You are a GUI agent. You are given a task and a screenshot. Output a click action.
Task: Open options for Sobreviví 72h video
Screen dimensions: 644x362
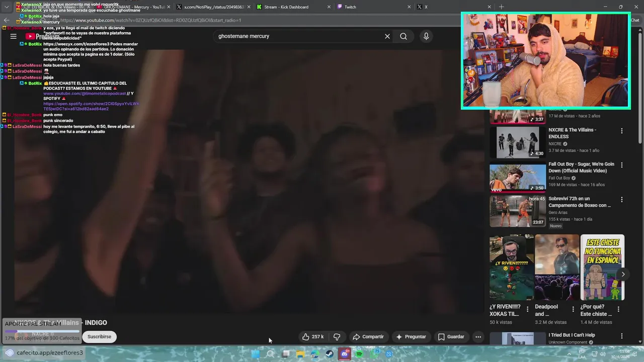(x=622, y=200)
